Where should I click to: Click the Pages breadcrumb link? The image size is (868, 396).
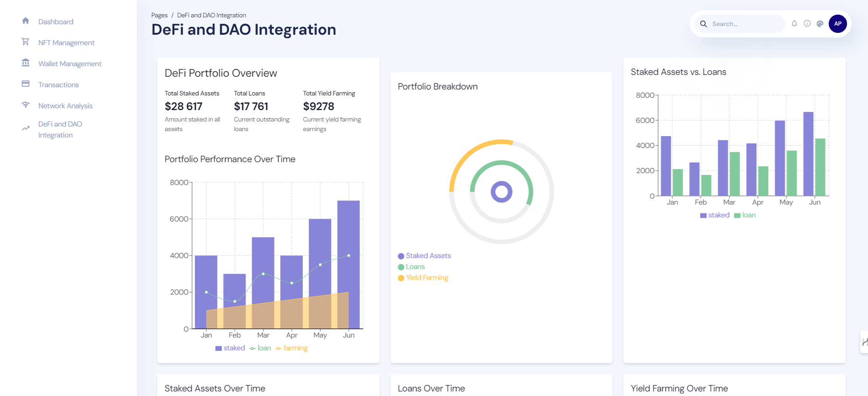pos(159,16)
